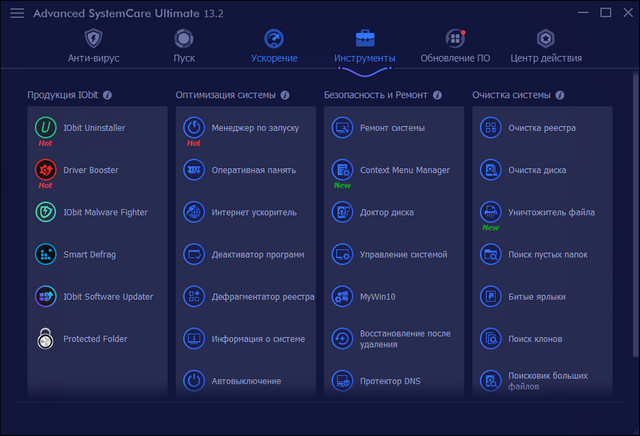Click info icon next to Продукция IObit
The image size is (640, 436).
pyautogui.click(x=107, y=95)
